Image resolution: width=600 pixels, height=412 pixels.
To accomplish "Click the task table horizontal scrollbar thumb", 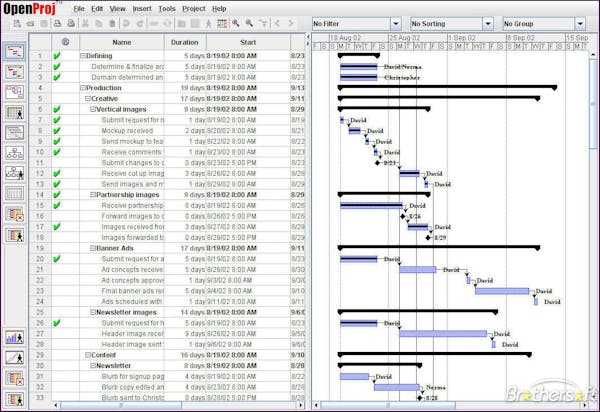I will [121, 405].
